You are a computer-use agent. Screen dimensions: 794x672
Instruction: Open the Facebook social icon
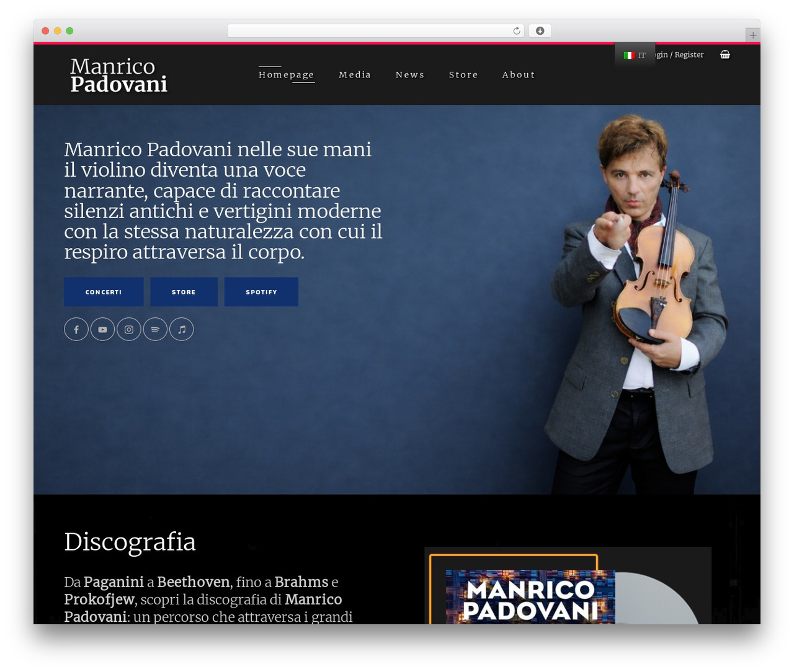point(76,329)
